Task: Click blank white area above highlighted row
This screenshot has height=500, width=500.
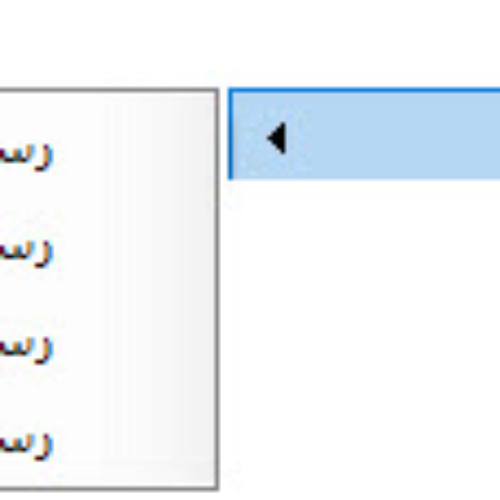Action: point(363,42)
